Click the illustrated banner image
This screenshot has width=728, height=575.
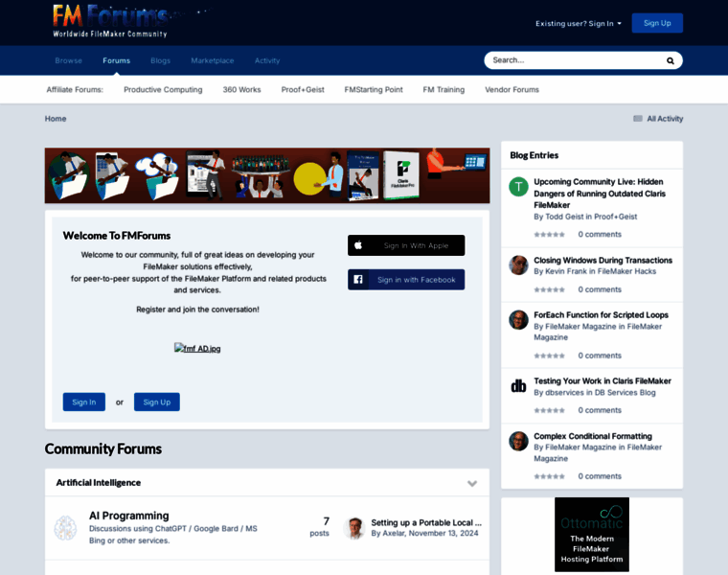pyautogui.click(x=267, y=175)
